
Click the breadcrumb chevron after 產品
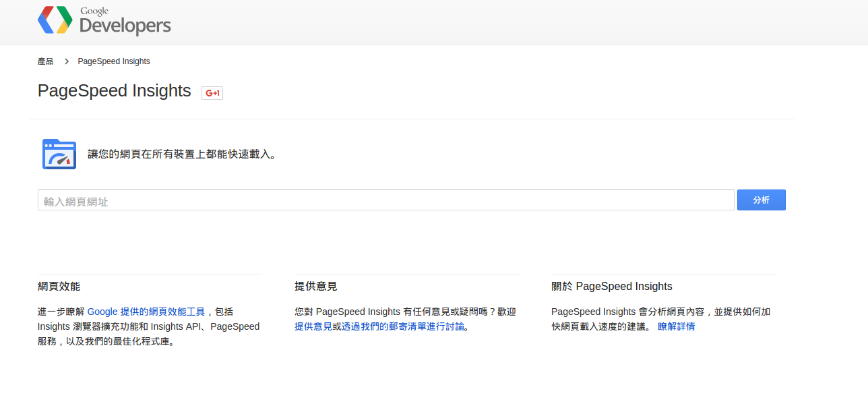click(66, 61)
